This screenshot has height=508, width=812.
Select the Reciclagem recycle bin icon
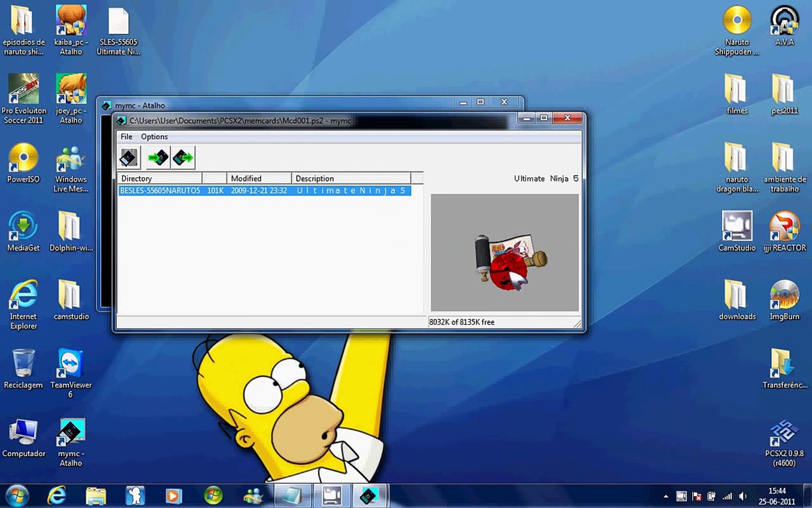tap(23, 369)
